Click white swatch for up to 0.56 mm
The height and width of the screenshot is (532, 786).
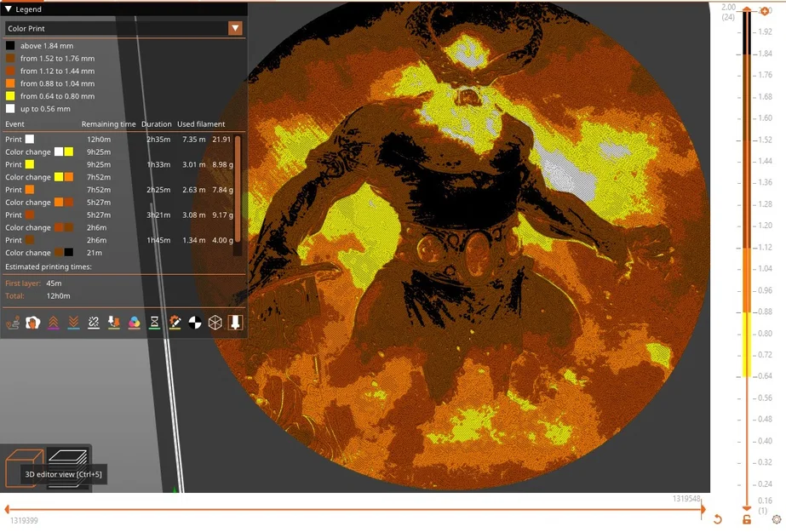10,109
